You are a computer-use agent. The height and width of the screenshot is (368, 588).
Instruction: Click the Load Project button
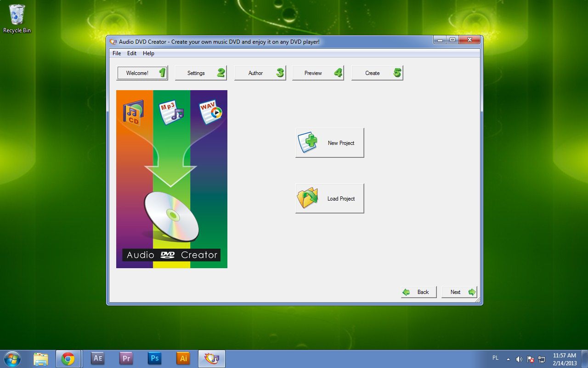click(329, 198)
